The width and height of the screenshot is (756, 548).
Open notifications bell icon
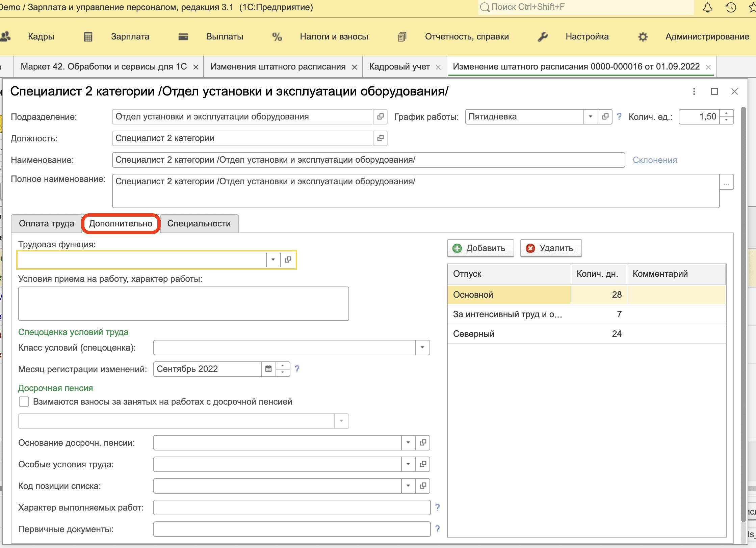pyautogui.click(x=707, y=7)
